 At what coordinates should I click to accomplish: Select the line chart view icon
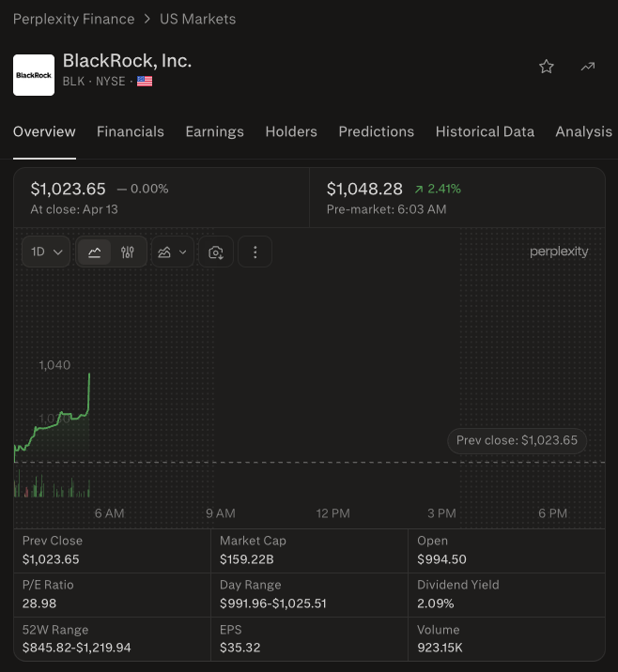94,252
